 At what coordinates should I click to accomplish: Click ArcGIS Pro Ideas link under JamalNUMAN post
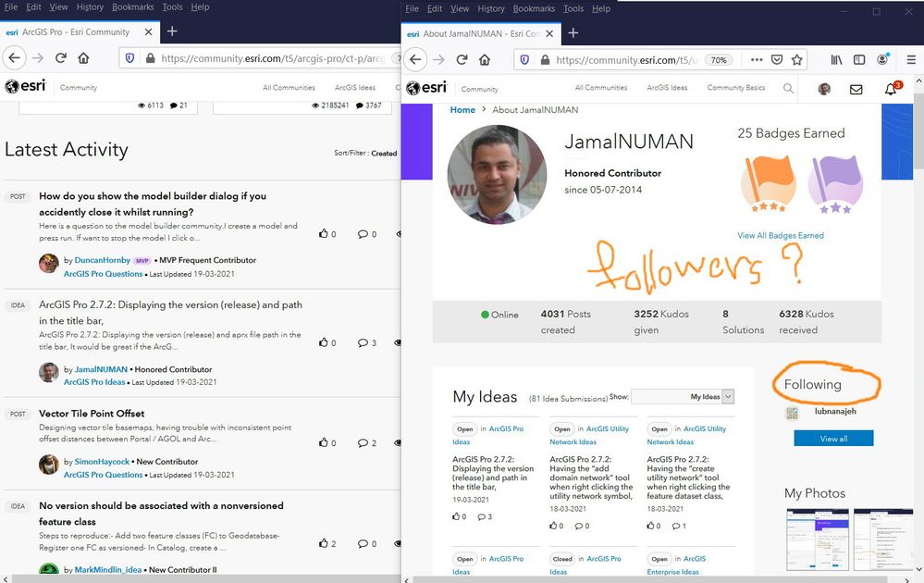pyautogui.click(x=94, y=382)
